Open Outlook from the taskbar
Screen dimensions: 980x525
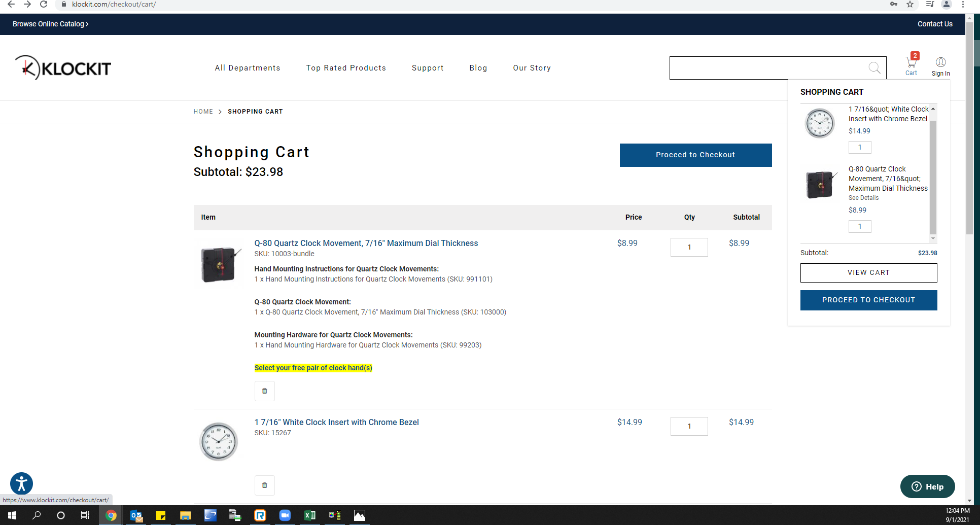point(136,515)
